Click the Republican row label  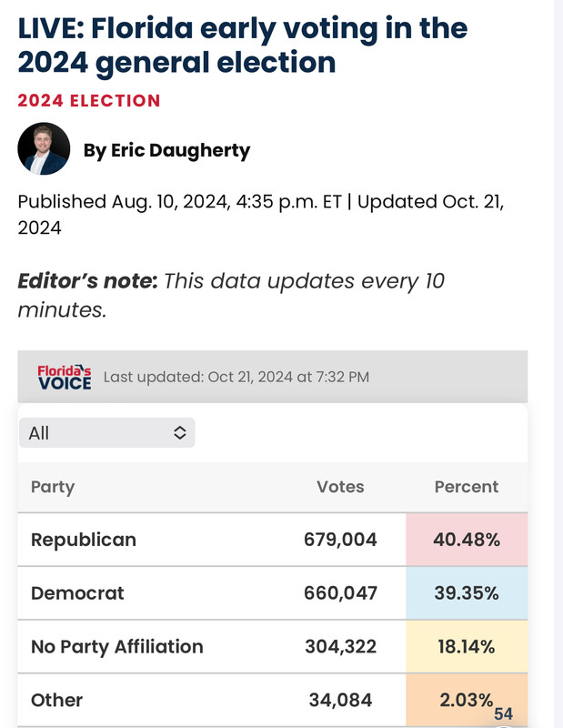[84, 540]
